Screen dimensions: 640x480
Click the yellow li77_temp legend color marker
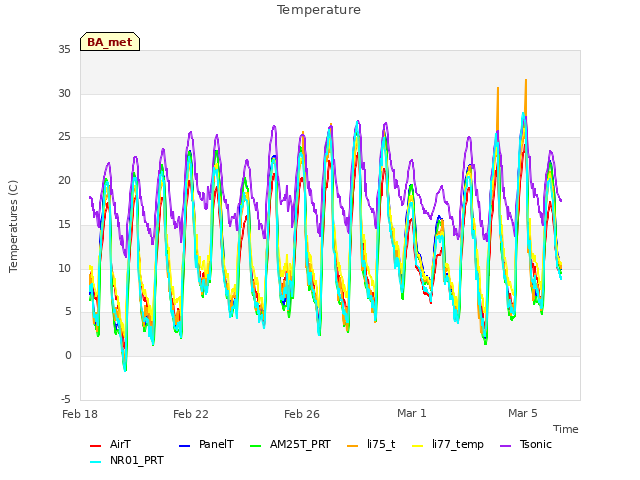[x=418, y=446]
